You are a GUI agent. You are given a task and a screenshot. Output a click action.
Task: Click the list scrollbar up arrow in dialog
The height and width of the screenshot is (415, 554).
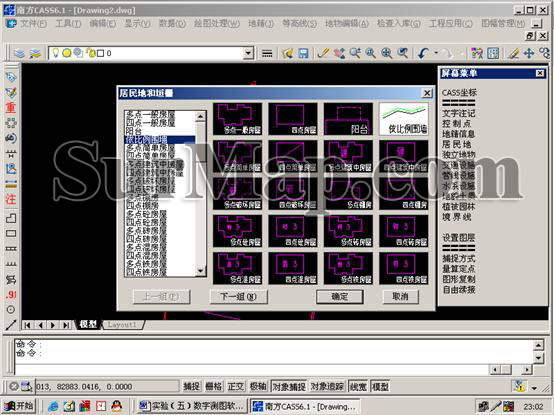pyautogui.click(x=200, y=116)
